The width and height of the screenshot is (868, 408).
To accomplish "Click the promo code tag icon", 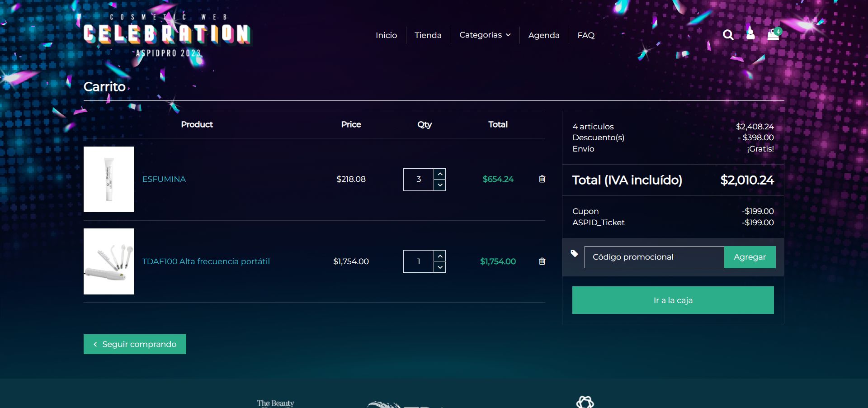I will point(574,254).
